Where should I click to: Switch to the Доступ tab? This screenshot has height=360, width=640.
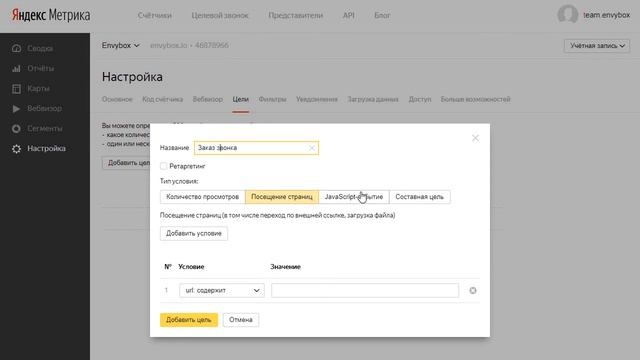click(420, 99)
